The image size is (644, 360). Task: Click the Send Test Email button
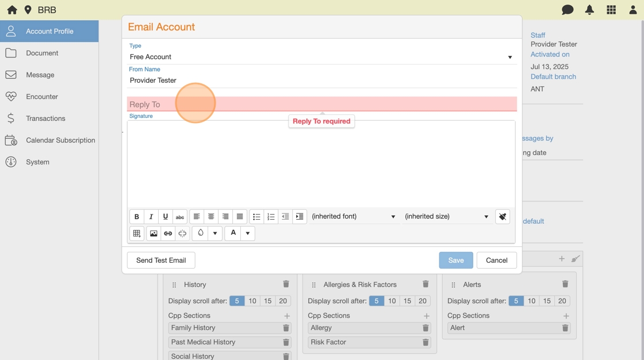click(x=161, y=261)
